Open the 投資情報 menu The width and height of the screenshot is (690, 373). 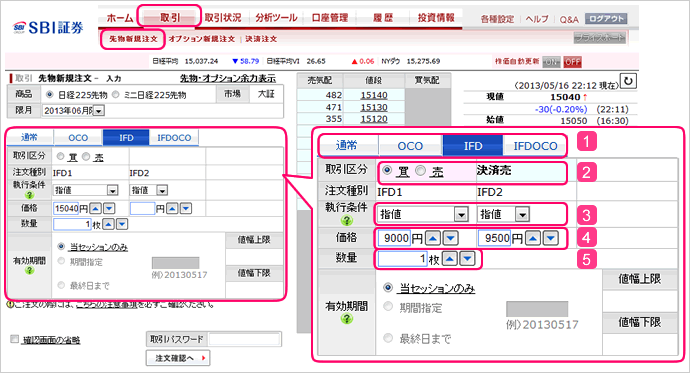[436, 18]
